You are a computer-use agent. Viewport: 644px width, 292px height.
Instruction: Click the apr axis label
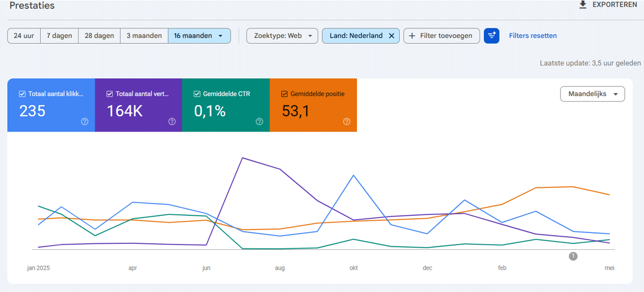tap(133, 268)
